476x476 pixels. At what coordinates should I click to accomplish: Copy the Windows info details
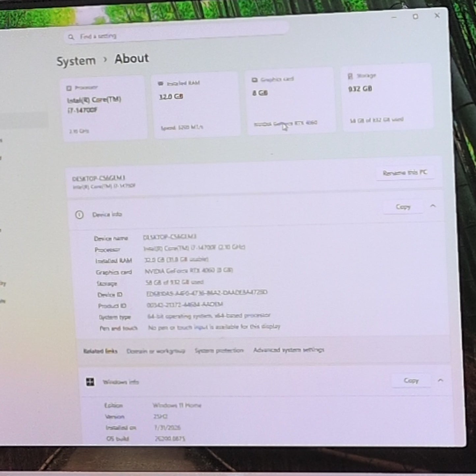click(x=411, y=380)
